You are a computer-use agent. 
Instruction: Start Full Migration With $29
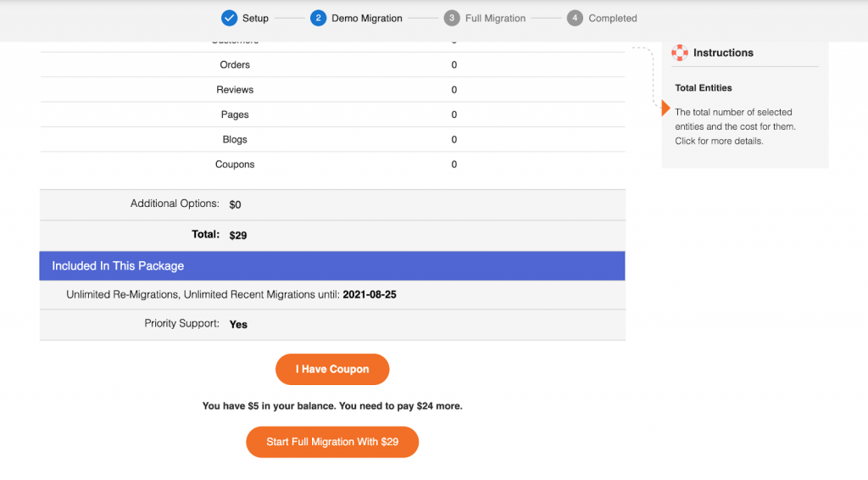(332, 442)
